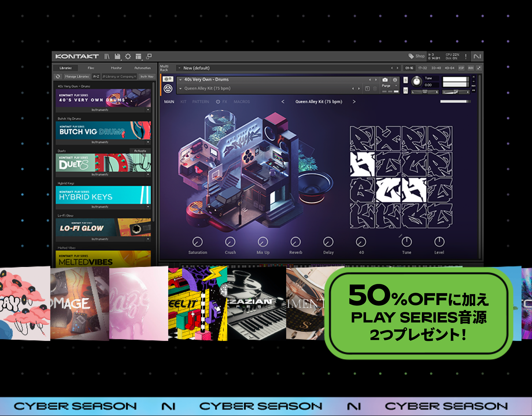
Task: Go to next snapshot with right arrow
Action: click(x=359, y=88)
